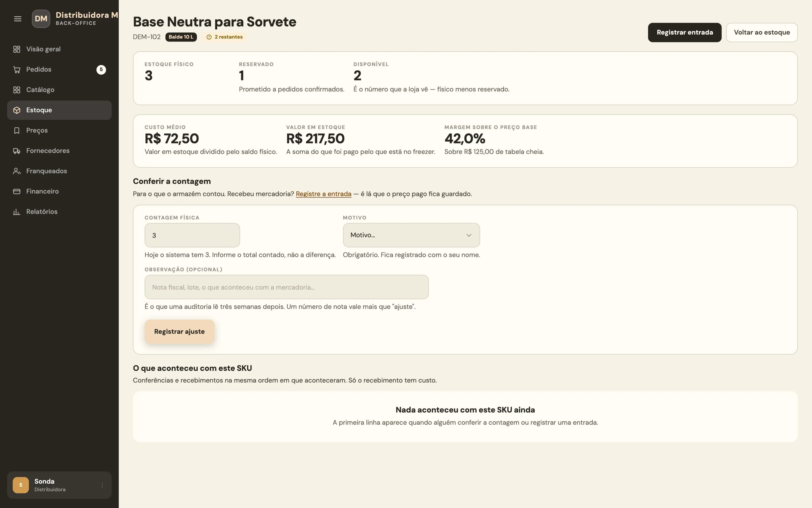The width and height of the screenshot is (812, 508).
Task: Click the Relatórios bar chart icon
Action: click(17, 212)
